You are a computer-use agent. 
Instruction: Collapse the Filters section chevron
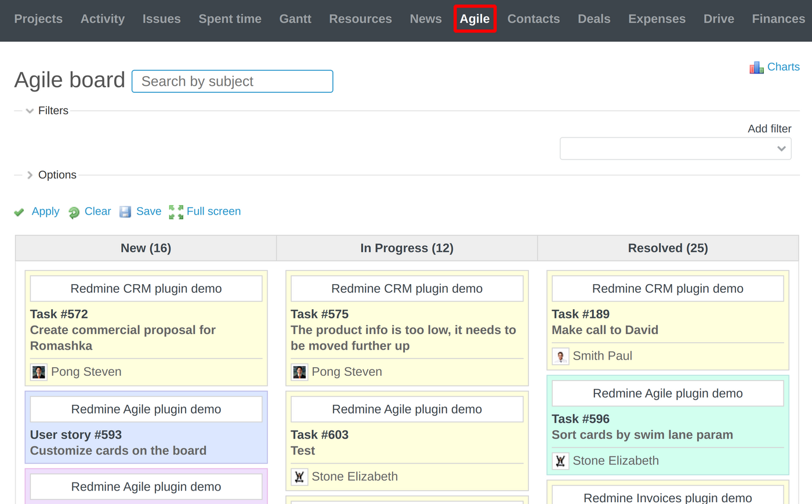tap(30, 110)
